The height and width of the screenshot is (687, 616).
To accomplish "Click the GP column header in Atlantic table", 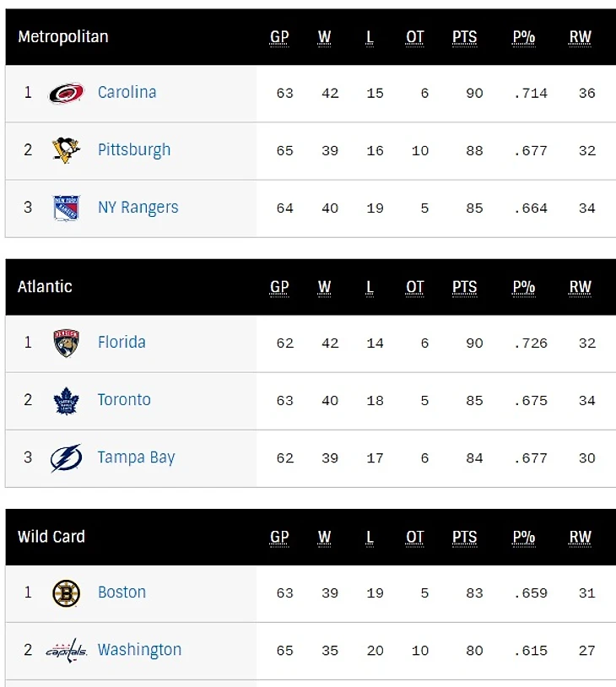I will 279,287.
